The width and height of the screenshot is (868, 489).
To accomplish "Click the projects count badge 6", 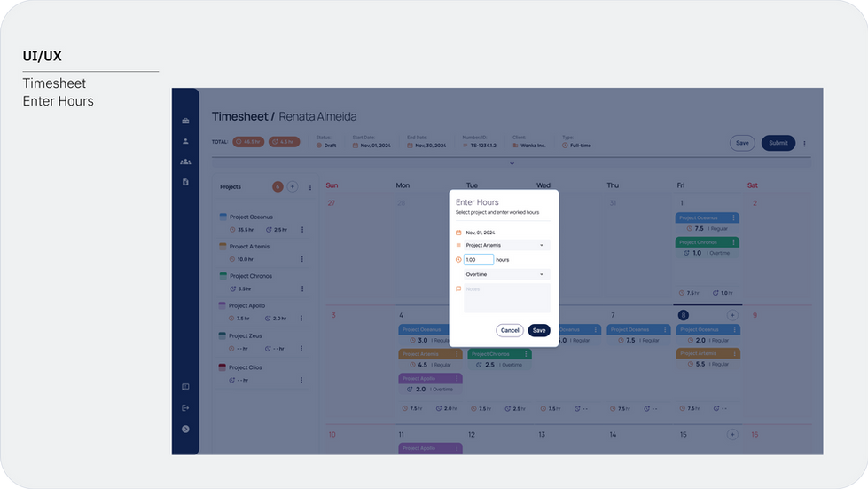I will (x=278, y=186).
